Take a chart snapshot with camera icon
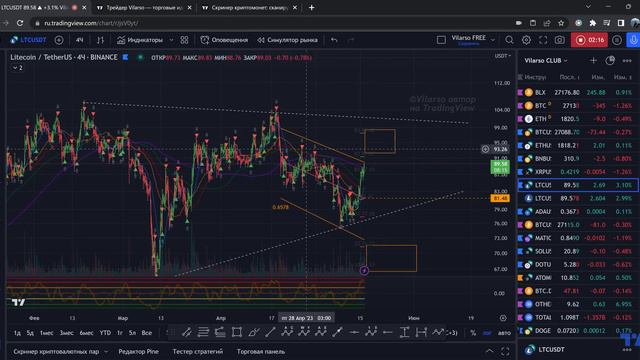This screenshot has width=640, height=360. pos(560,40)
